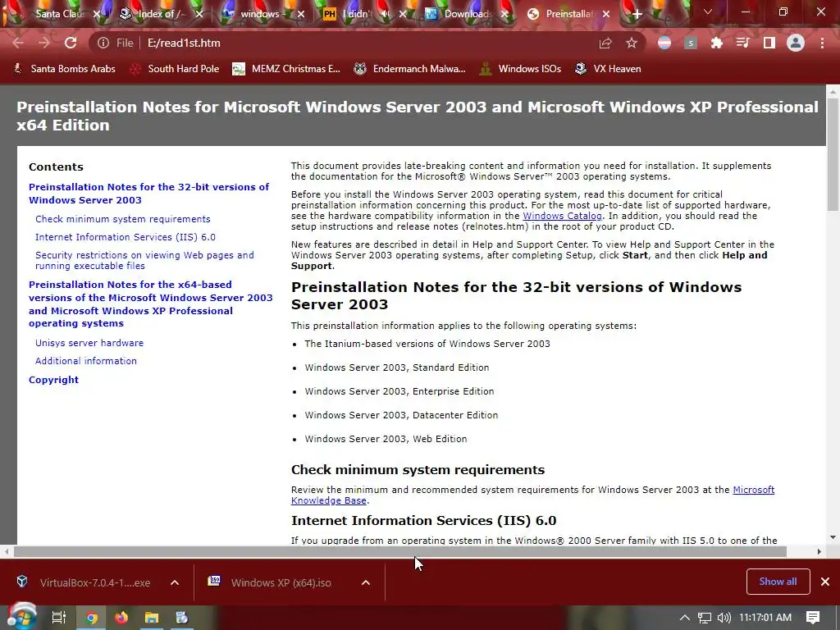This screenshot has height=630, width=840.
Task: Go to Additional information link
Action: tap(85, 361)
